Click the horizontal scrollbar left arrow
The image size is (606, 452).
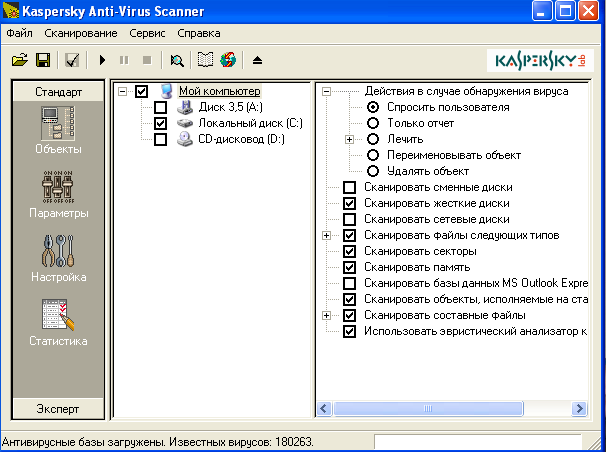coord(324,409)
